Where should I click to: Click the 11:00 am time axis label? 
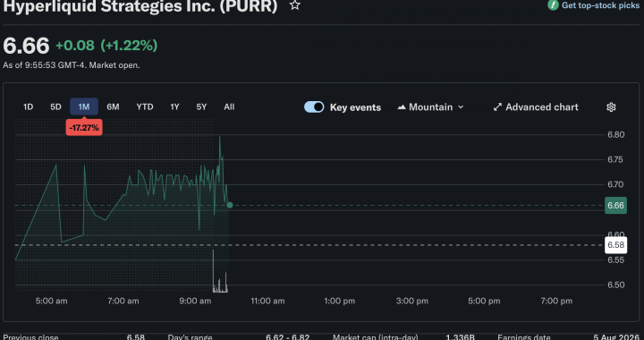coord(267,301)
